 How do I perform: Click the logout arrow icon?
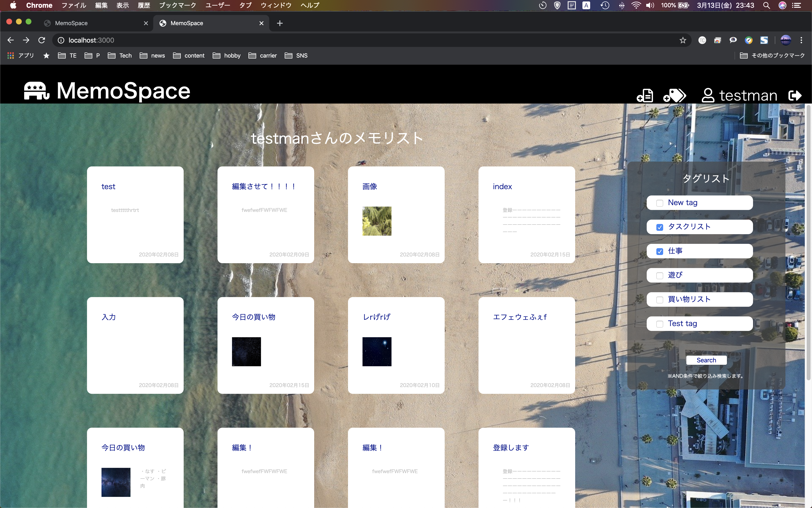(795, 95)
